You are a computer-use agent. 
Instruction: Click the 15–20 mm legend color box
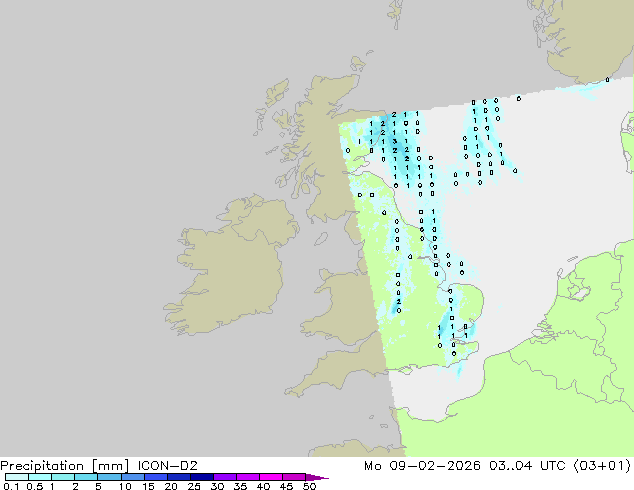(156, 477)
